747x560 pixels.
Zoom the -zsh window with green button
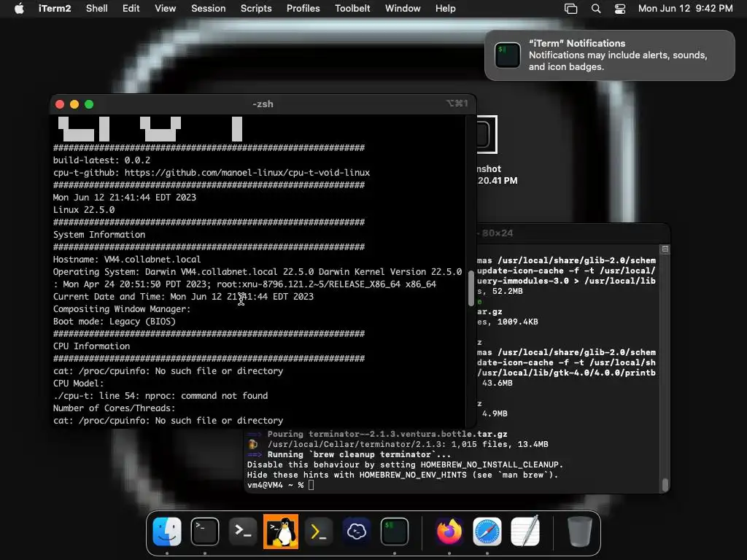point(89,104)
